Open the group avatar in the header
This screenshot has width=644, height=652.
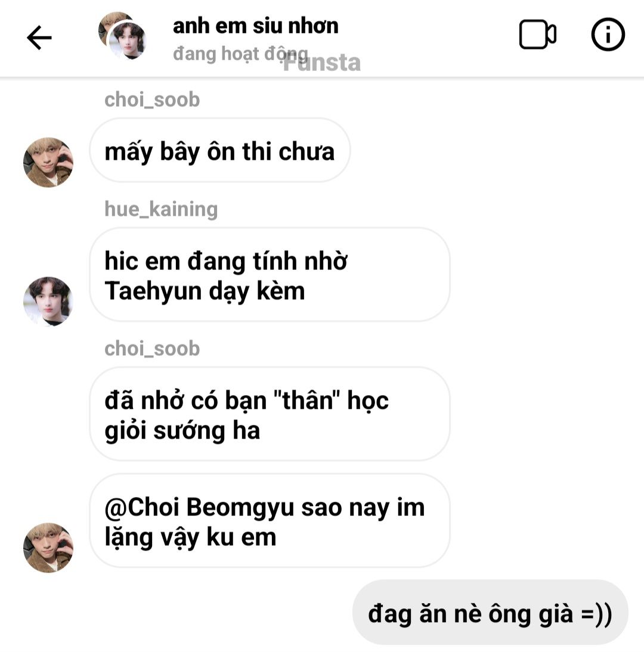(x=123, y=36)
